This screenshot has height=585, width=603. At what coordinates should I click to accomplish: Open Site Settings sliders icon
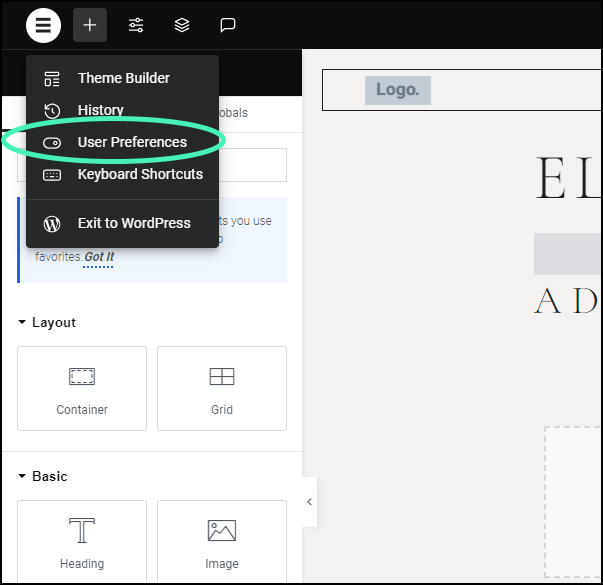click(x=136, y=25)
